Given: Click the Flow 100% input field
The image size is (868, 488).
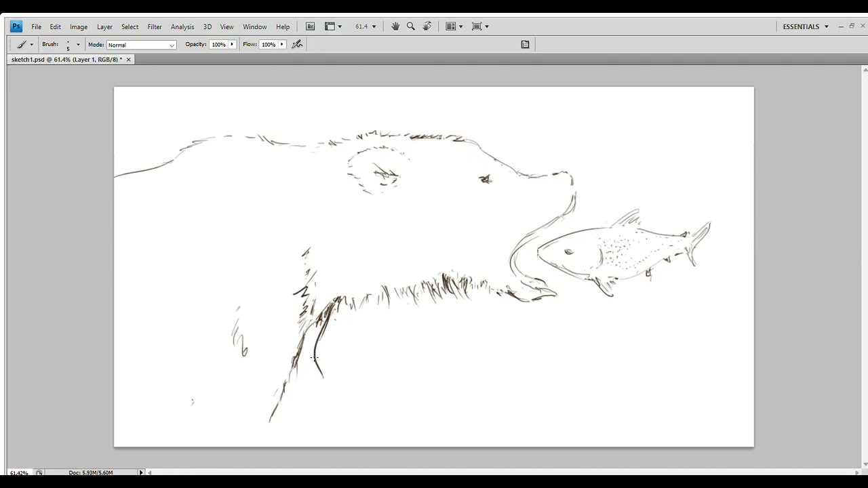Looking at the screenshot, I should click(x=269, y=45).
